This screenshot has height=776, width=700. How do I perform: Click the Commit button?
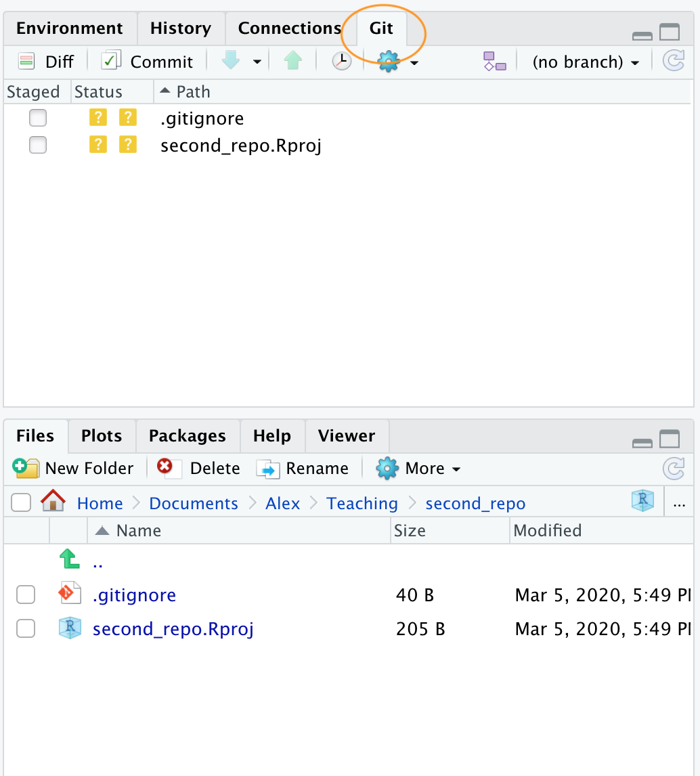click(x=148, y=62)
